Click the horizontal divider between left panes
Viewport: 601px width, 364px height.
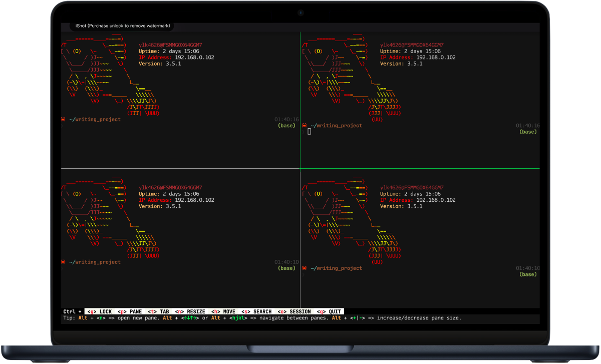click(x=180, y=168)
